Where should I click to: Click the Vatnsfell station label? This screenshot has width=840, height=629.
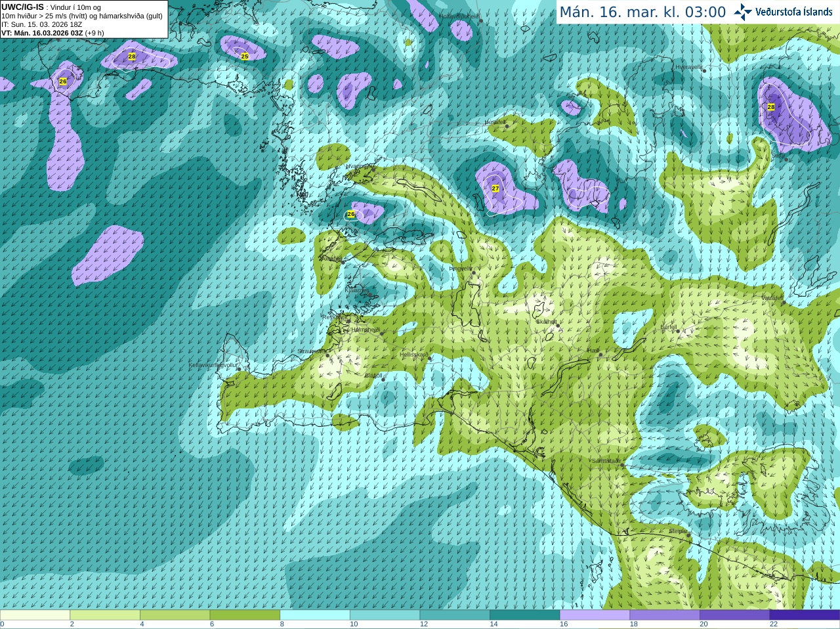[772, 298]
